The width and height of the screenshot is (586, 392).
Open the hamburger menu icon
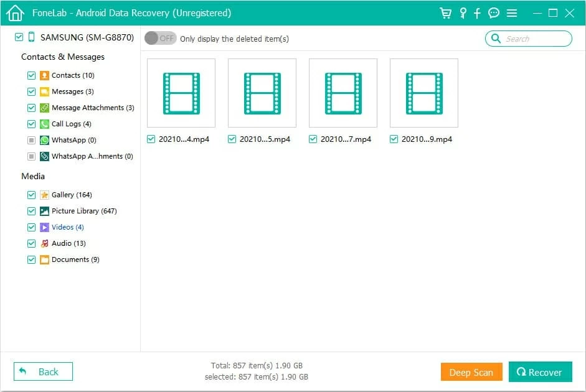tap(512, 13)
